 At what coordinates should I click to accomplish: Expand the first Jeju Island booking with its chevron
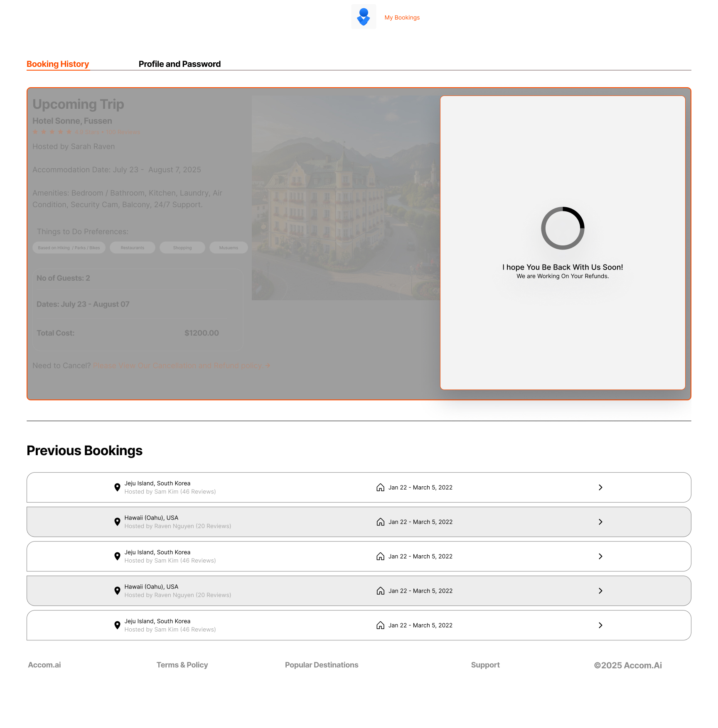[x=600, y=487]
